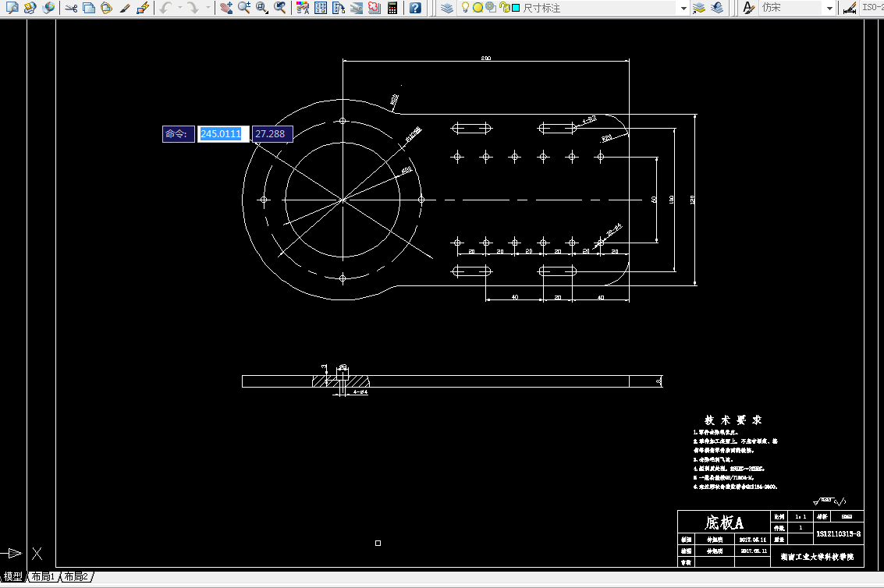Click the Zoom Previous icon
The image size is (884, 588).
[x=280, y=8]
